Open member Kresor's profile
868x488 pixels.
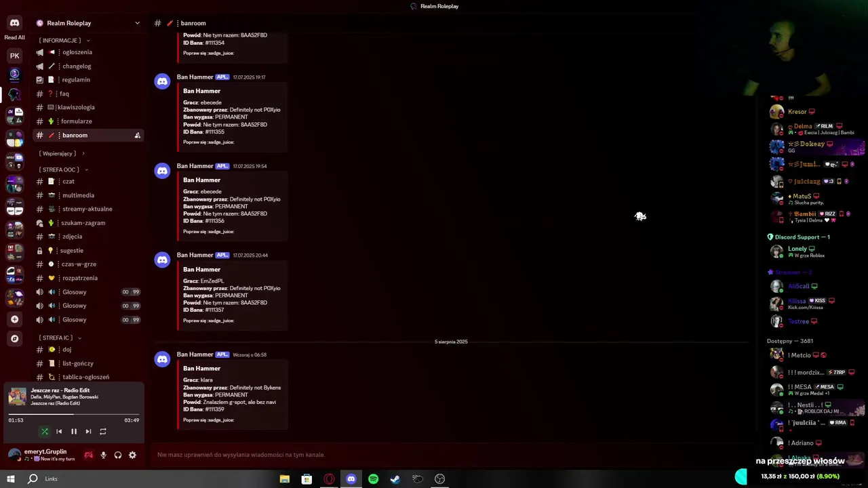tap(797, 112)
